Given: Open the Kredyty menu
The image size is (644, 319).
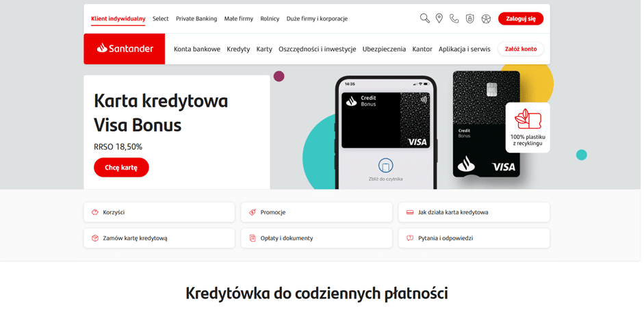Looking at the screenshot, I should point(238,49).
